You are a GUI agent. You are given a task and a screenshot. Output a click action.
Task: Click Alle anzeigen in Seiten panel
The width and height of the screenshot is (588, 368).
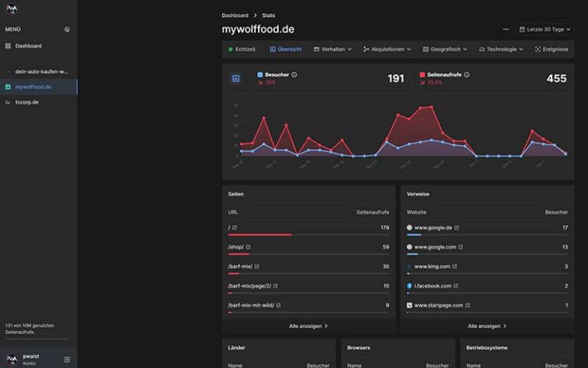coord(309,326)
